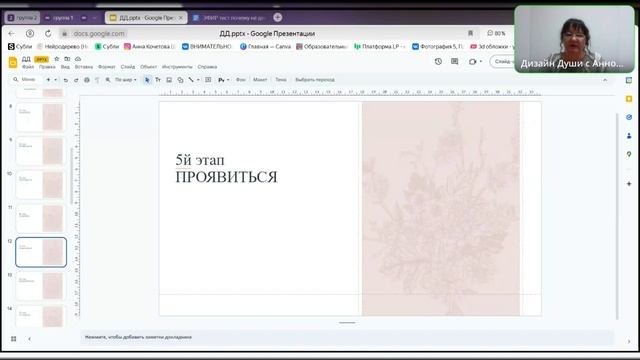Insert an image via toolbar icon
This screenshot has width=640, height=360.
point(169,80)
